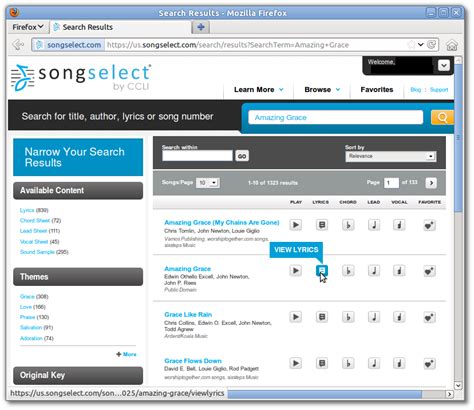Expand the Learn More menu
The width and height of the screenshot is (474, 410).
click(x=258, y=89)
